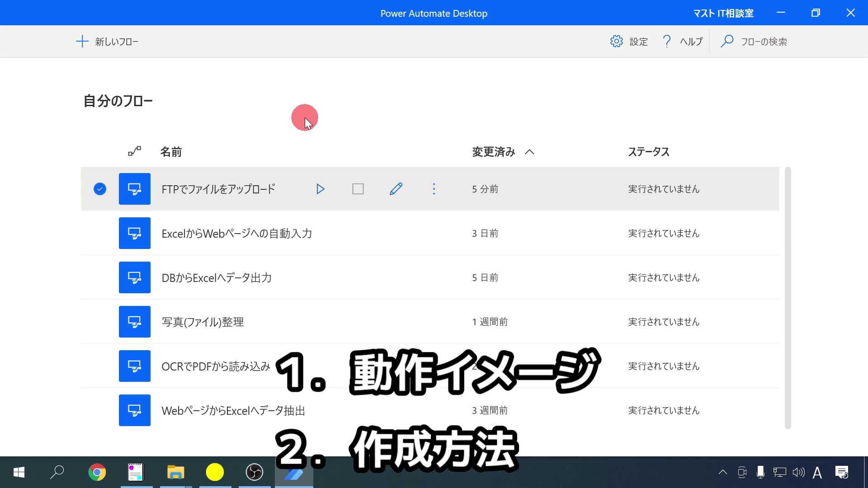Open Chrome from the taskbar

point(97,473)
